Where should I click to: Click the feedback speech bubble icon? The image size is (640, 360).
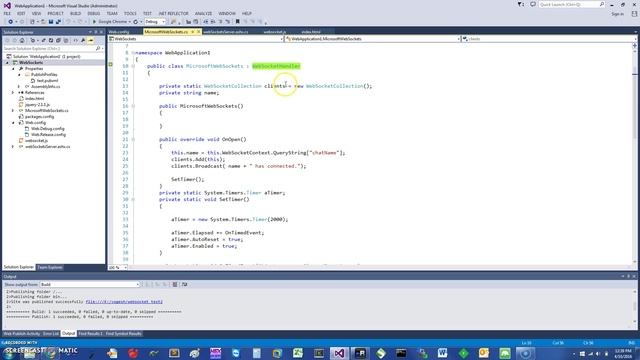click(x=533, y=4)
